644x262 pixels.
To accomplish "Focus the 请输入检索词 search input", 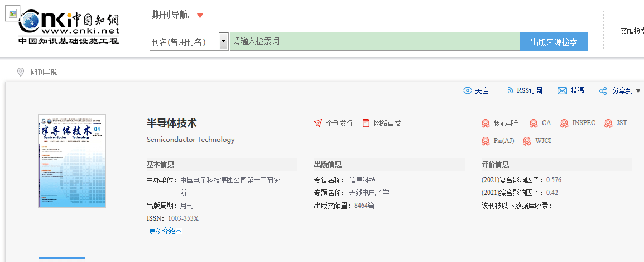I will pos(374,41).
